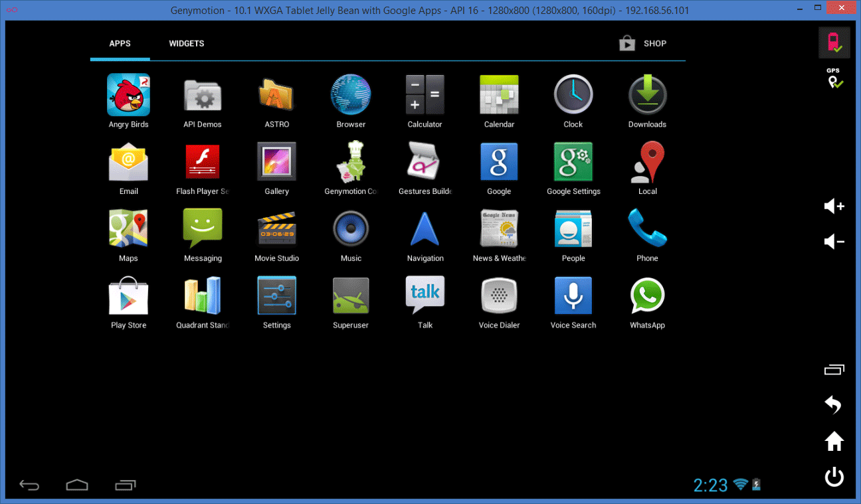Click the Wi-Fi status icon
The image size is (861, 504).
pos(741,485)
